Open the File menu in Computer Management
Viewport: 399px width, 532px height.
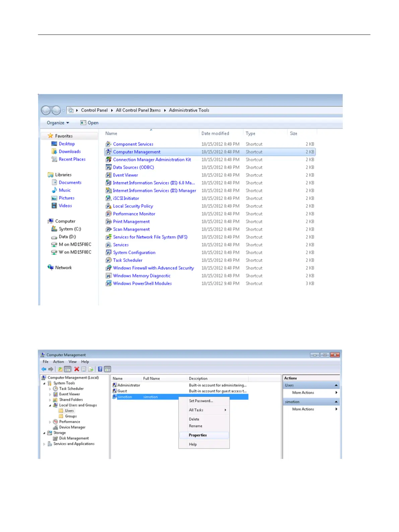pyautogui.click(x=46, y=362)
